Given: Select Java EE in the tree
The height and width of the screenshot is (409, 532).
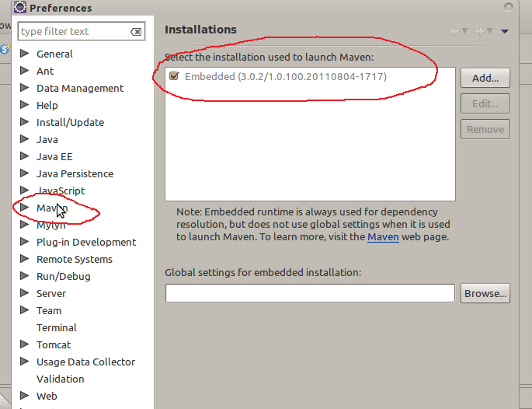Looking at the screenshot, I should 54,156.
